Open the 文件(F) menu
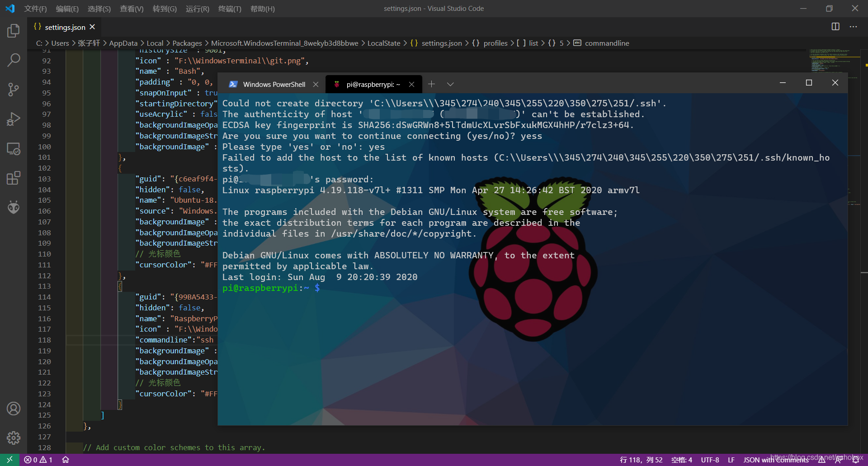This screenshot has width=868, height=466. point(35,9)
